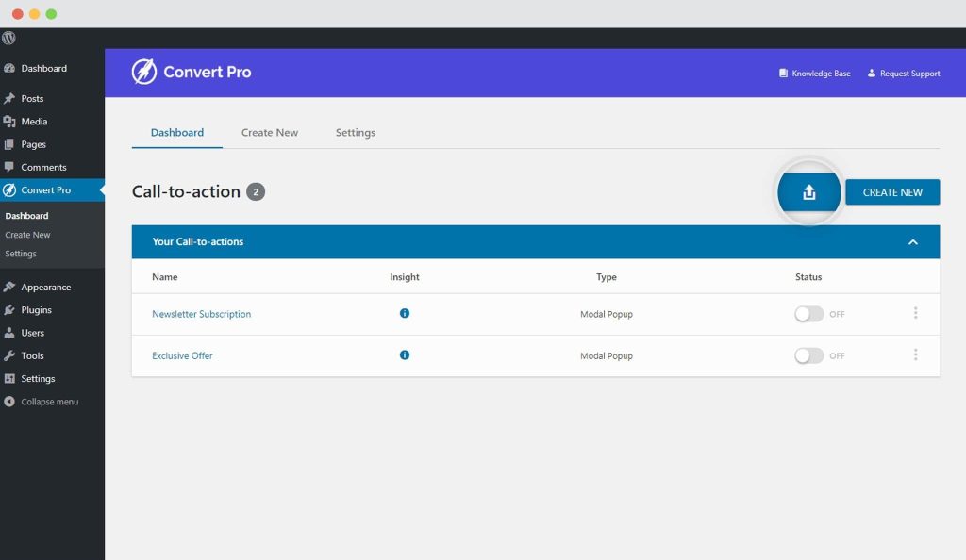Open Dashboard in WordPress sidebar

tap(43, 68)
